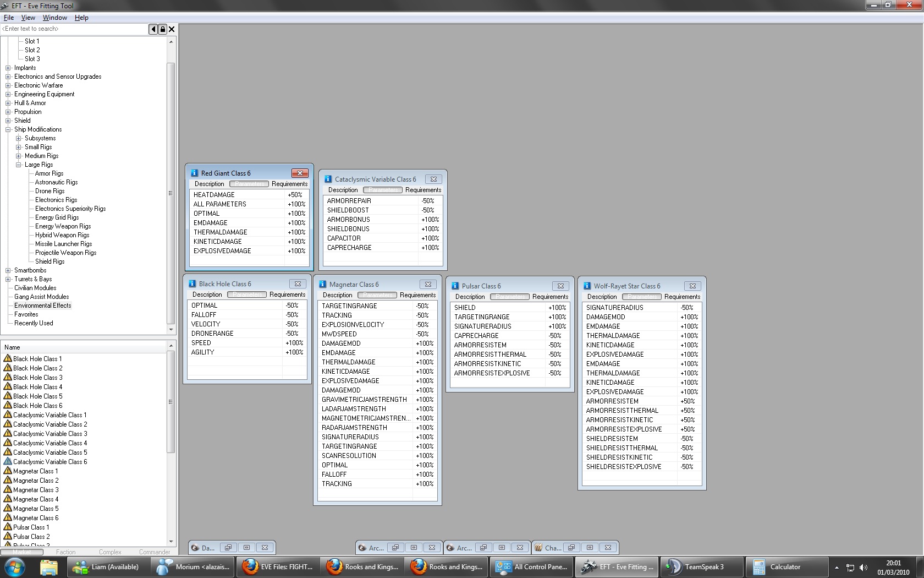The width and height of the screenshot is (924, 578).
Task: Click warning icon beside Cataclysmic Variable Class 6
Action: point(8,461)
